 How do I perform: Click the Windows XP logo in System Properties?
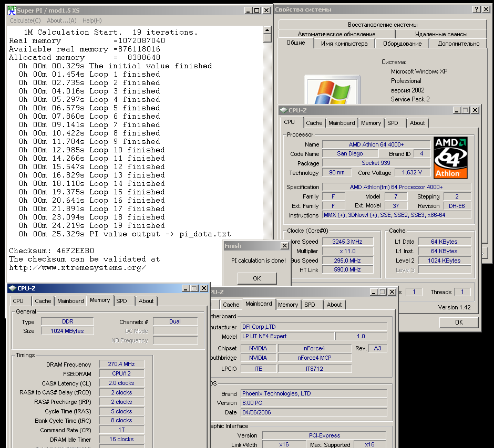pos(332,90)
